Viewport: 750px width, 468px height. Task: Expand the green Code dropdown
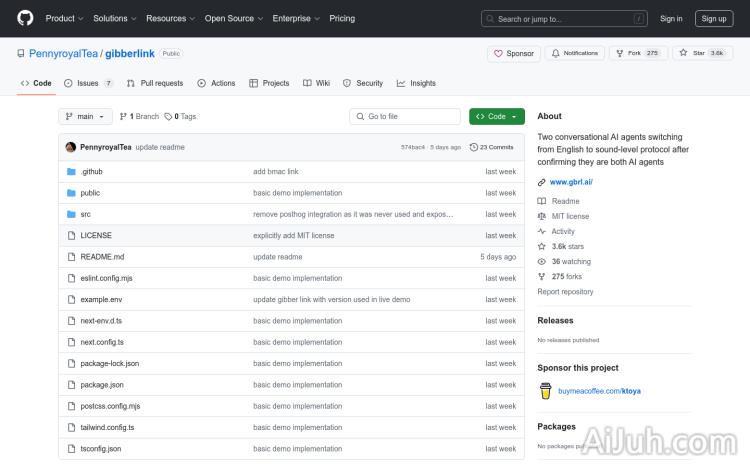coord(496,116)
